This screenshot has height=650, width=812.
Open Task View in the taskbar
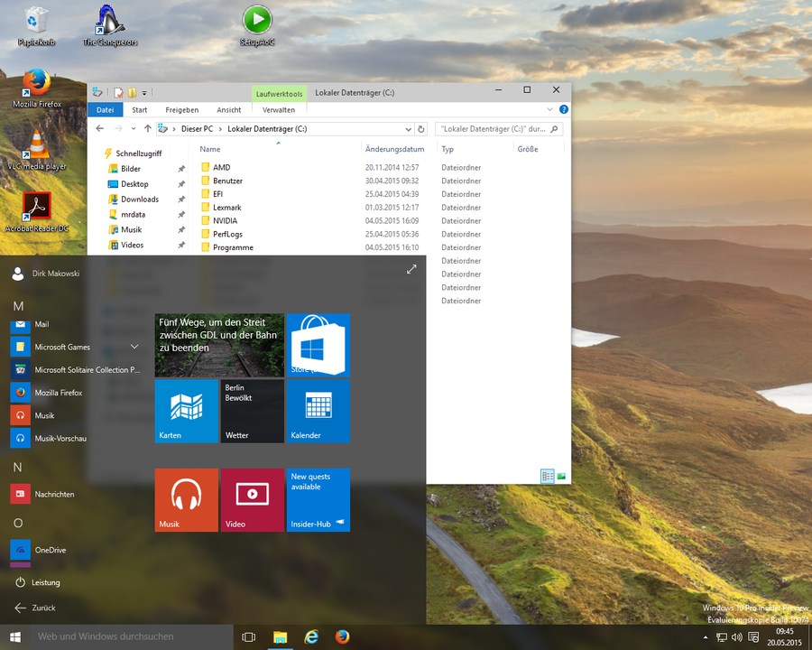click(249, 637)
